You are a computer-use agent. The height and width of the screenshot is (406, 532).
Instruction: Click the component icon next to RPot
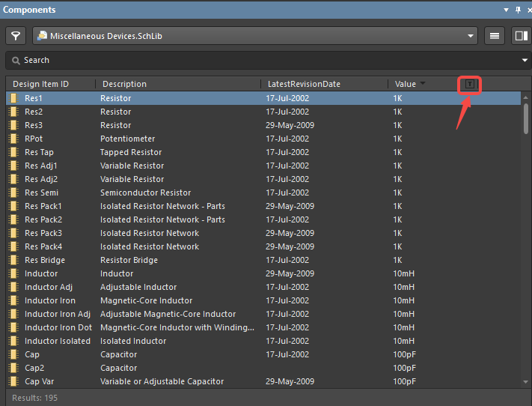point(13,139)
